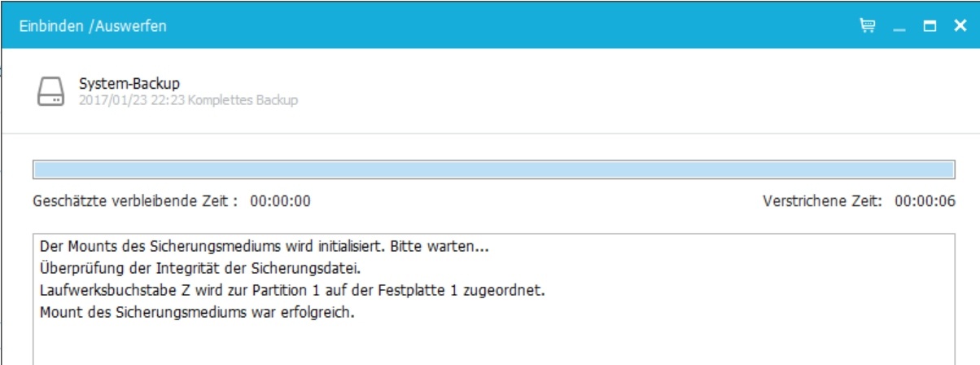Select the log line about Mounts initialisiert
This screenshot has height=365, width=980.
264,245
